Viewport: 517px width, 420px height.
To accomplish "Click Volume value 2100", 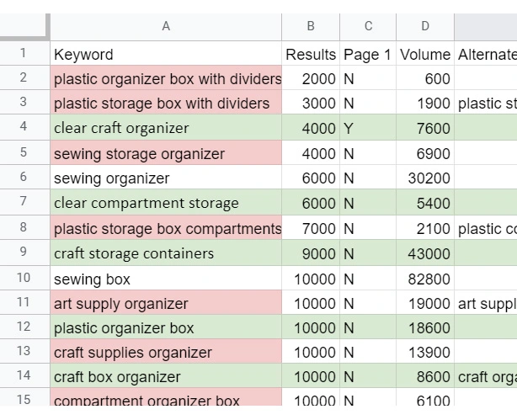I will pos(425,228).
